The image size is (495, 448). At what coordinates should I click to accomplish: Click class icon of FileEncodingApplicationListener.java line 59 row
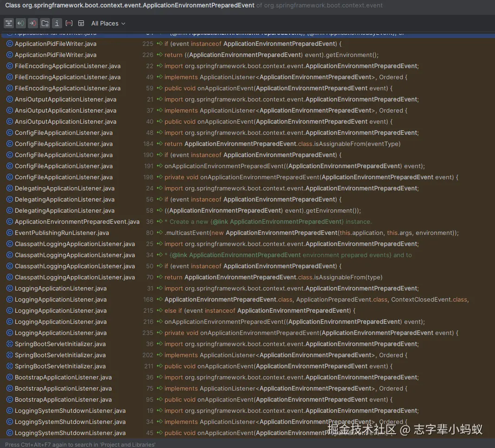(10, 88)
